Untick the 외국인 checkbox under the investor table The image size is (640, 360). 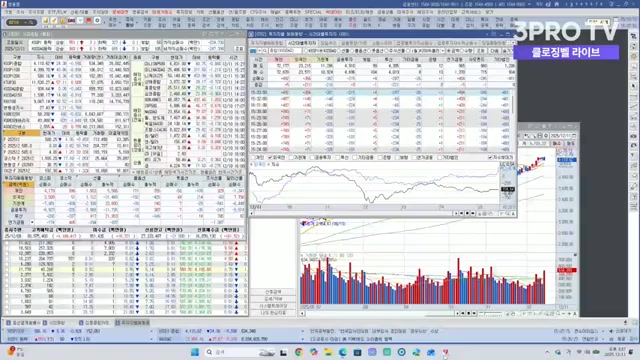point(270,157)
